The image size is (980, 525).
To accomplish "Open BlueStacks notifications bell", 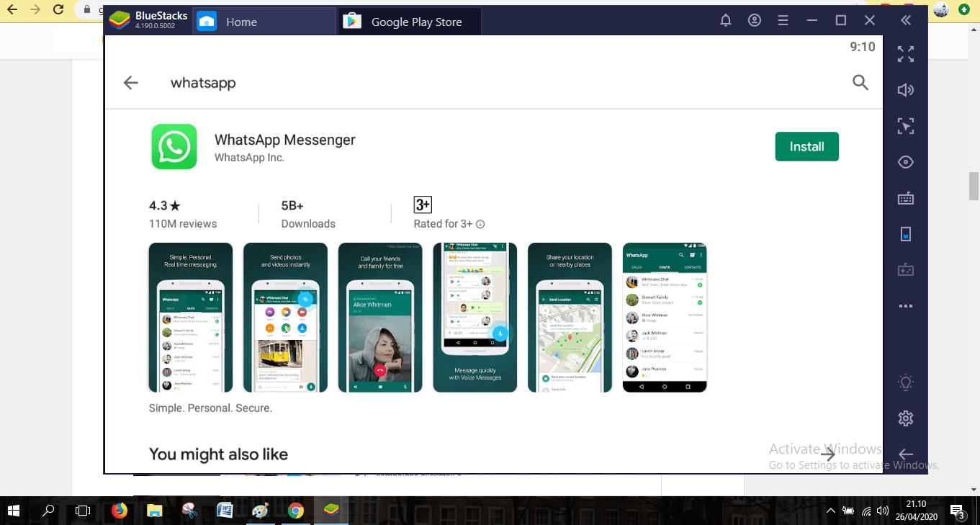I will [x=726, y=21].
